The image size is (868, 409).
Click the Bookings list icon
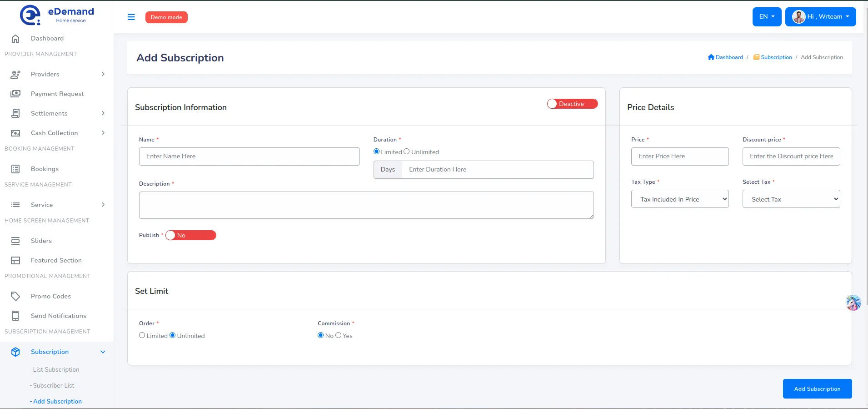[x=15, y=169]
